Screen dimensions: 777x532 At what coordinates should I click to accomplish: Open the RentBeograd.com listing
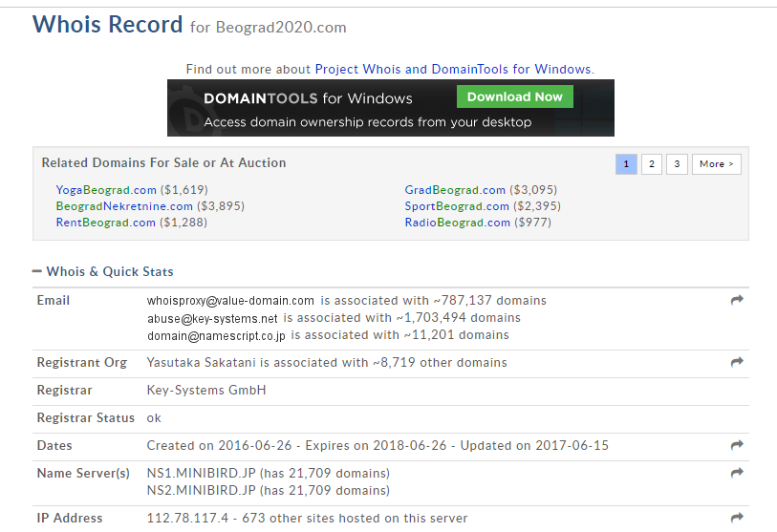point(105,223)
